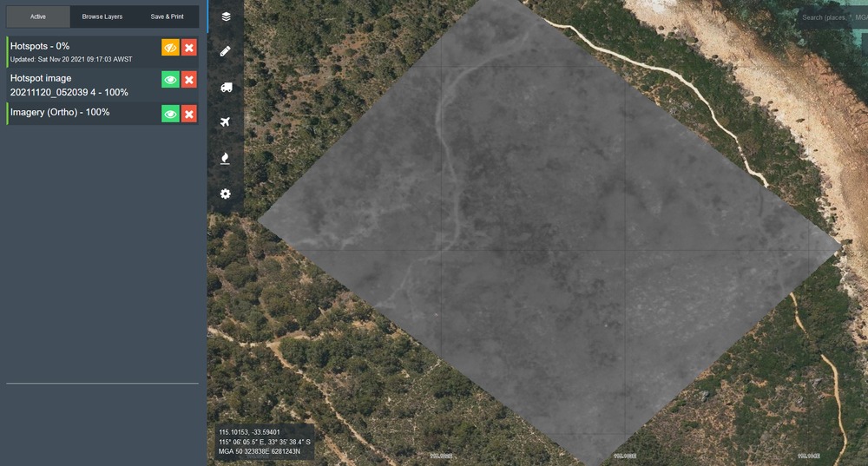Hide the Hotspot image layer
The width and height of the screenshot is (868, 466).
pos(170,80)
